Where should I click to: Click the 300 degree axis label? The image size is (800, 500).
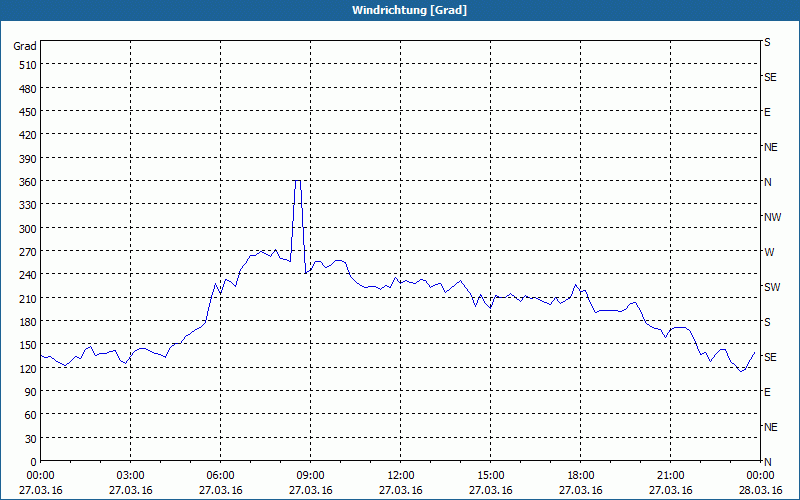point(29,229)
